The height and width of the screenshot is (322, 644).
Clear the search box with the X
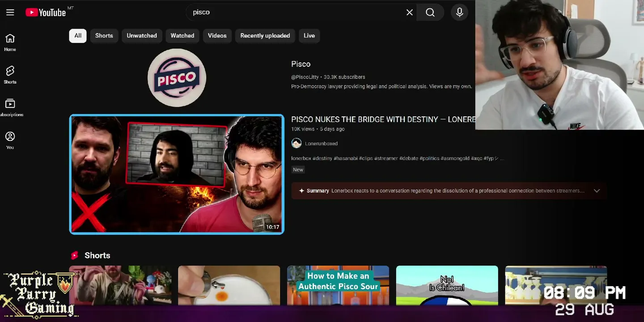pyautogui.click(x=409, y=13)
